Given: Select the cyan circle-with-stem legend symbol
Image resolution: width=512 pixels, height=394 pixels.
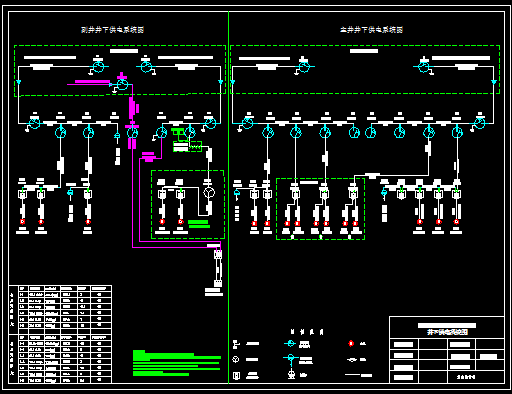Looking at the screenshot, I should click(x=291, y=359).
